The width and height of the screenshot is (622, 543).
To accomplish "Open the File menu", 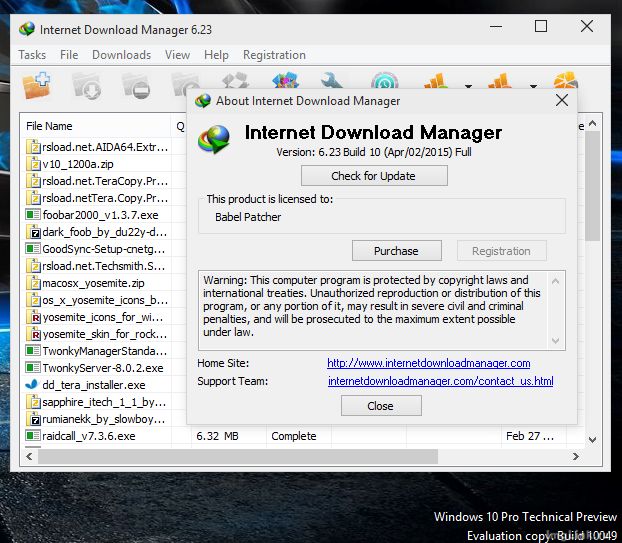I will pos(69,55).
